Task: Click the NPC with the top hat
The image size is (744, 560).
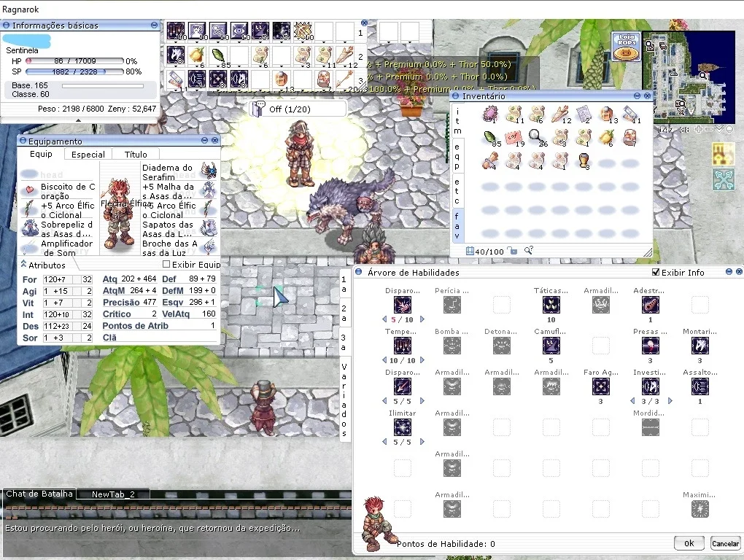Action: tap(263, 408)
